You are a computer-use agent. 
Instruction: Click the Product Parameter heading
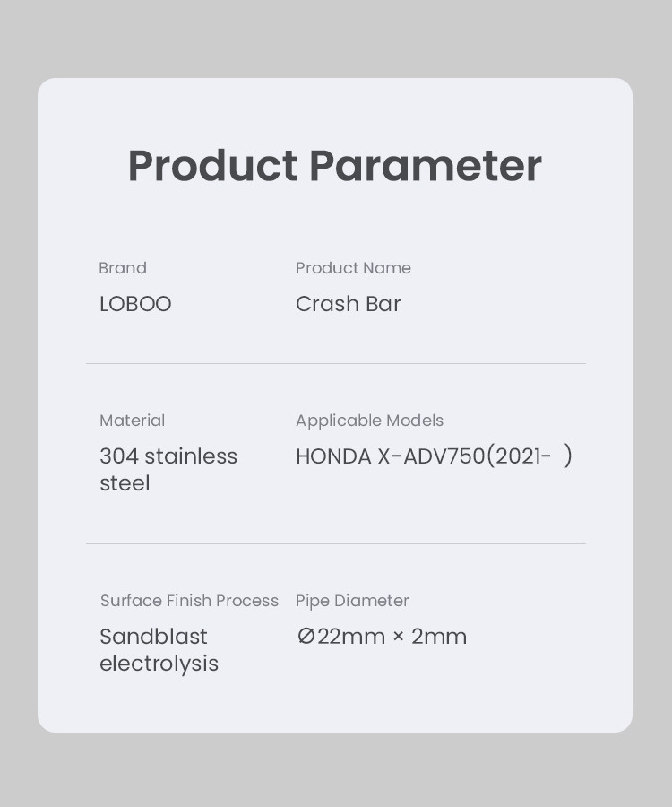tap(334, 166)
